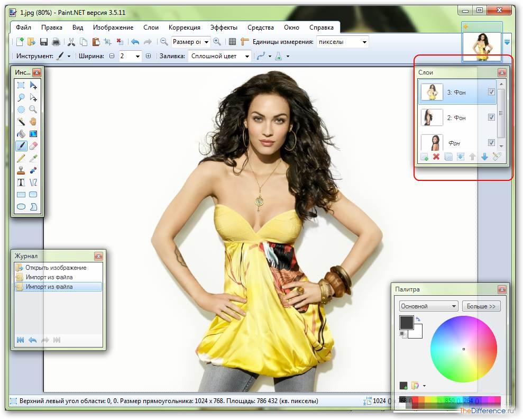Rewind history to start in Журнал
Image resolution: width=523 pixels, height=420 pixels.
pos(20,340)
